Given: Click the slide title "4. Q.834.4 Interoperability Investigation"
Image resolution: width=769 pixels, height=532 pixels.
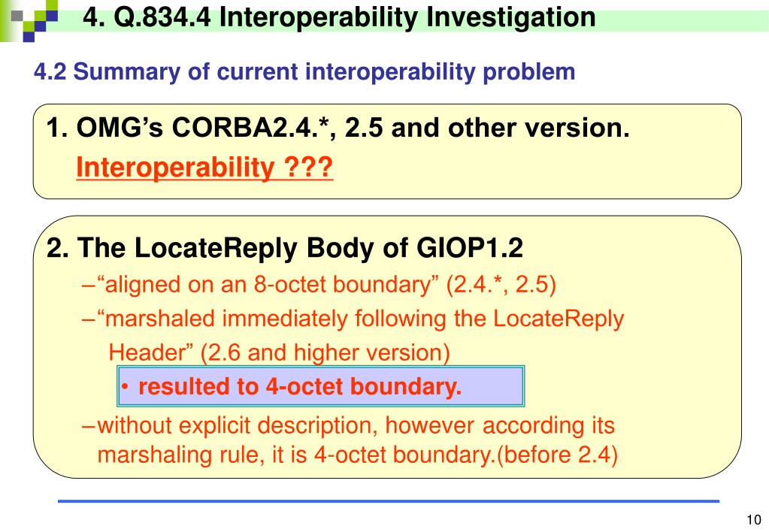Looking at the screenshot, I should pos(339,17).
